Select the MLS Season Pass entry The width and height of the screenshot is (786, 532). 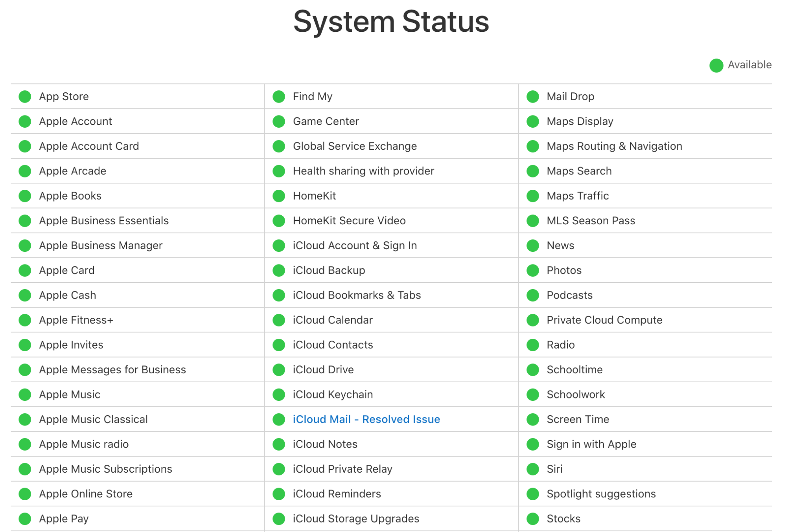(590, 221)
